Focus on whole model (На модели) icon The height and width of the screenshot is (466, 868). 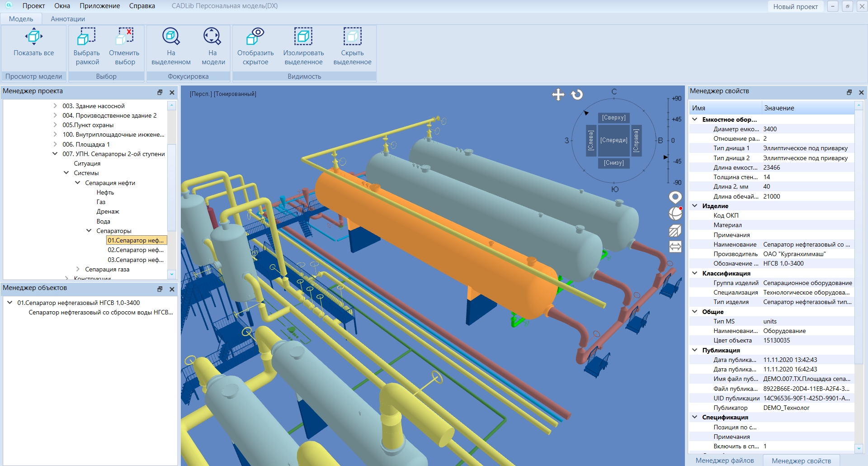tap(212, 37)
